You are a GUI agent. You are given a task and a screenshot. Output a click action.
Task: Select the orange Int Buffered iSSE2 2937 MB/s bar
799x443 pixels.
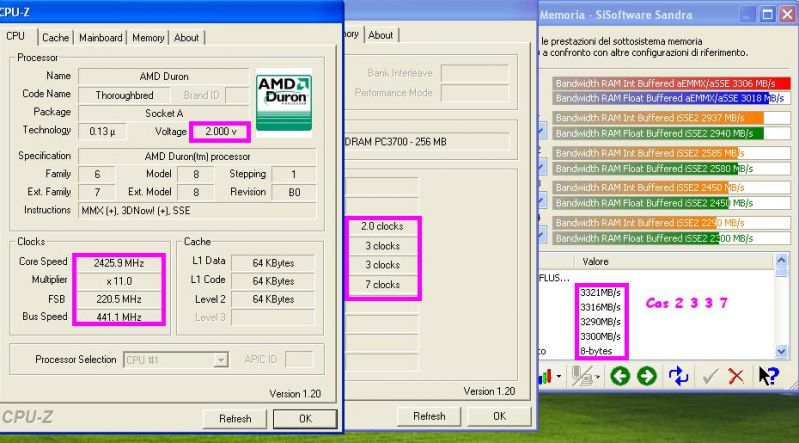tap(672, 118)
